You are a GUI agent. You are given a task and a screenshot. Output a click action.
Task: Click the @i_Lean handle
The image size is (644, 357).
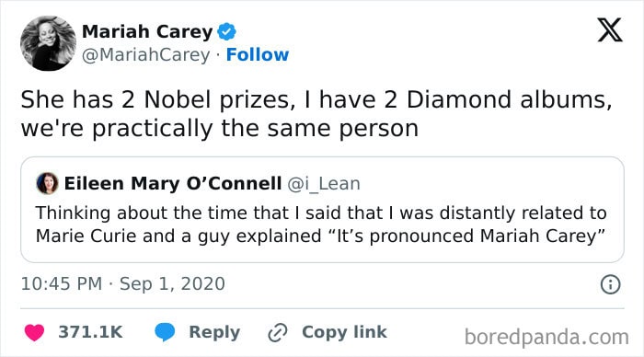pos(324,184)
